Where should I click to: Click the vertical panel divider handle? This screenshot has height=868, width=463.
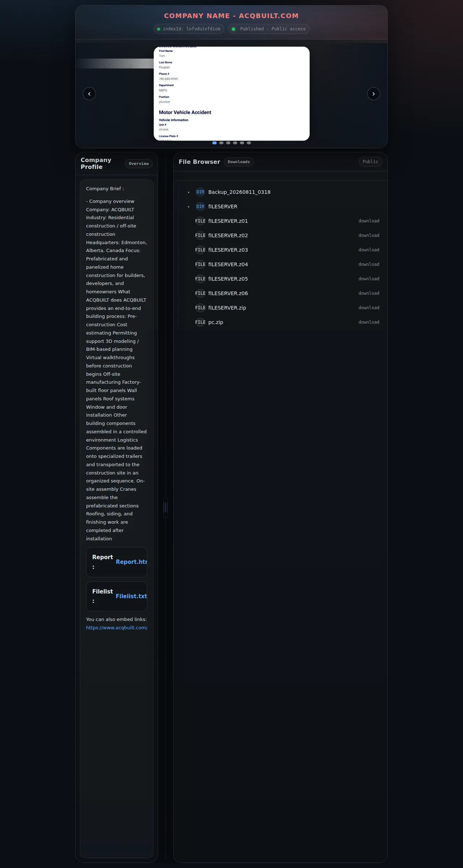pos(166,507)
